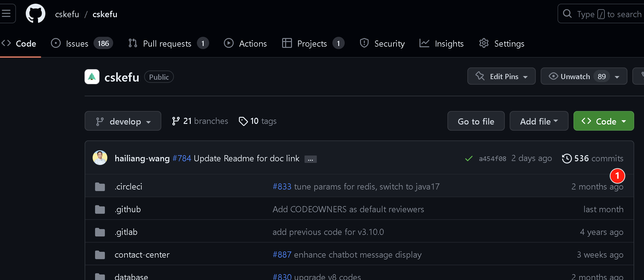Click the cskefu repository avatar image
The width and height of the screenshot is (644, 280).
coord(92,77)
